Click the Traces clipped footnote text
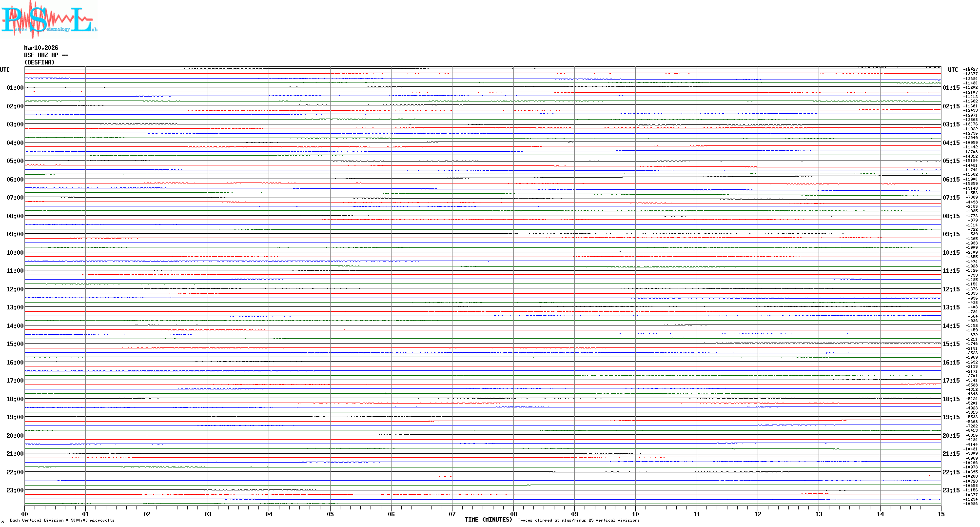The image size is (980, 527). (x=578, y=520)
